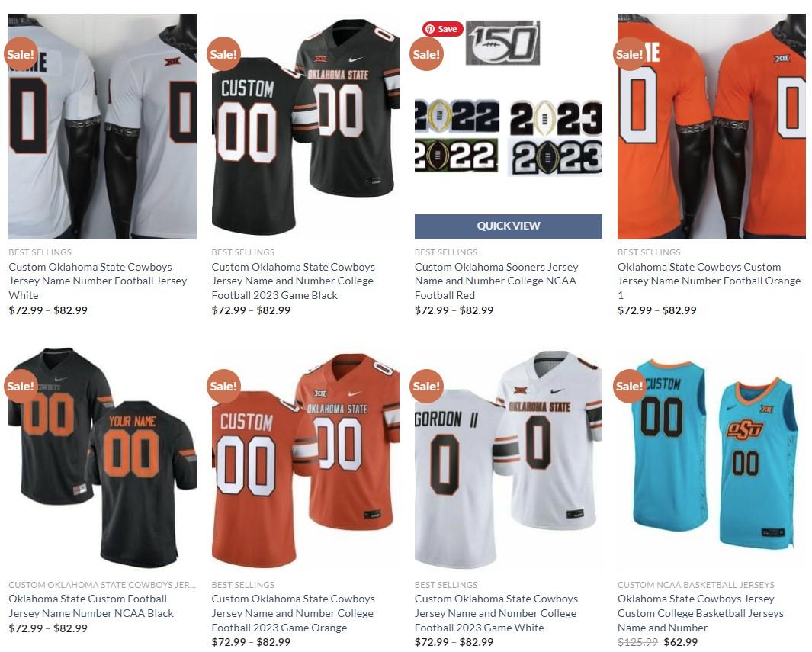Open College Basketball Jerseys product title
This screenshot has height=652, width=812.
700,613
